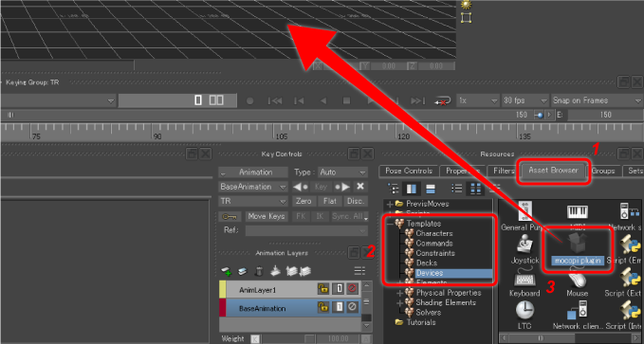The image size is (644, 344).
Task: Switch Asset Browser to thumbnail grid view
Action: [475, 189]
